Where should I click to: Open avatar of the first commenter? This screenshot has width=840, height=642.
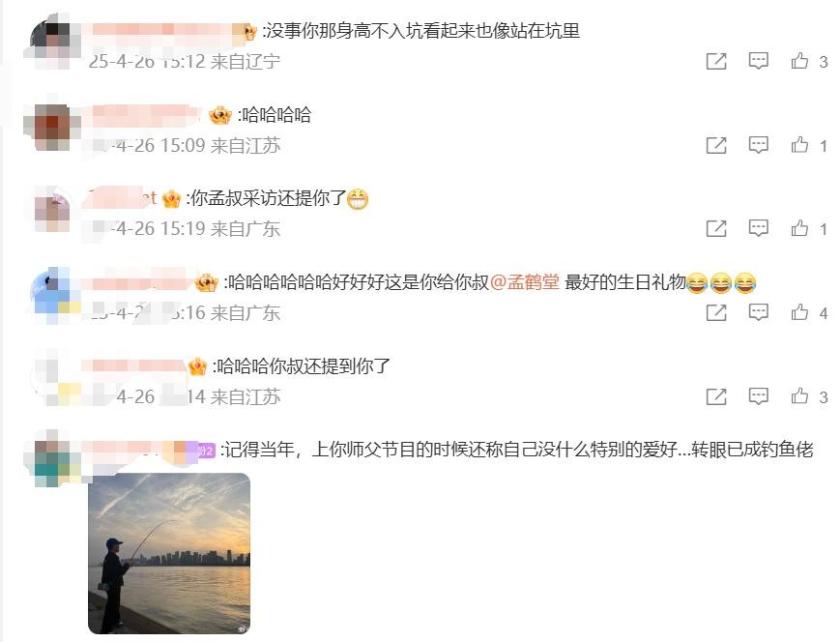pos(52,41)
